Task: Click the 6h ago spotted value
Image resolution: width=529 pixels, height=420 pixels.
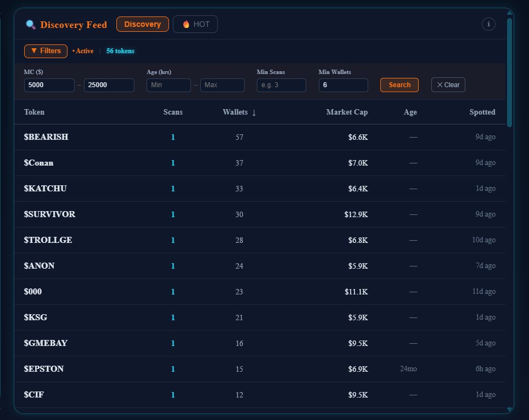Action: [486, 369]
